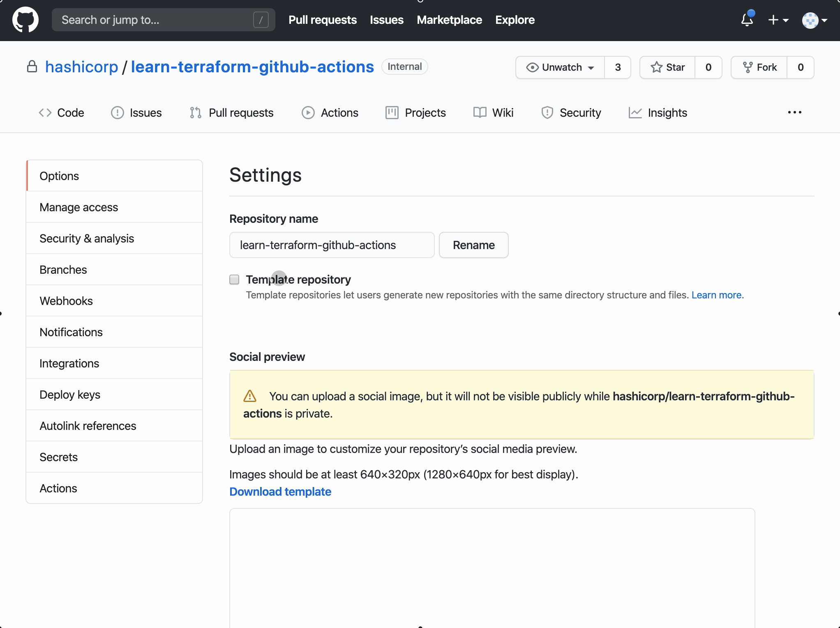Viewport: 840px width, 628px height.
Task: Open Autolink references settings
Action: coord(114,426)
